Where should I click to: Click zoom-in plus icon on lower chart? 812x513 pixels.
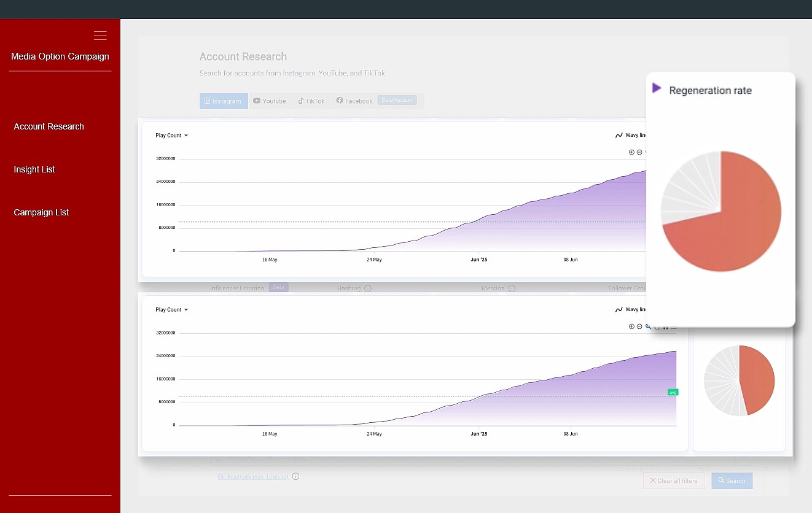click(631, 326)
